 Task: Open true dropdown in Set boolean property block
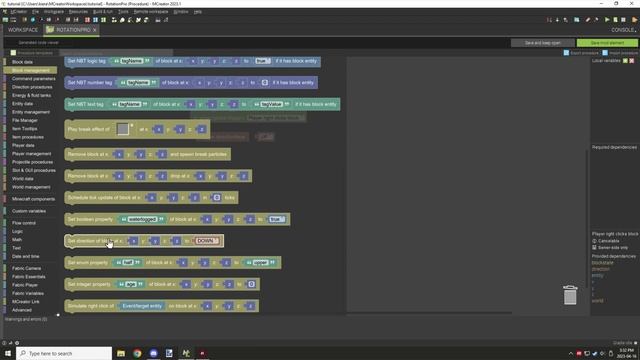(276, 219)
